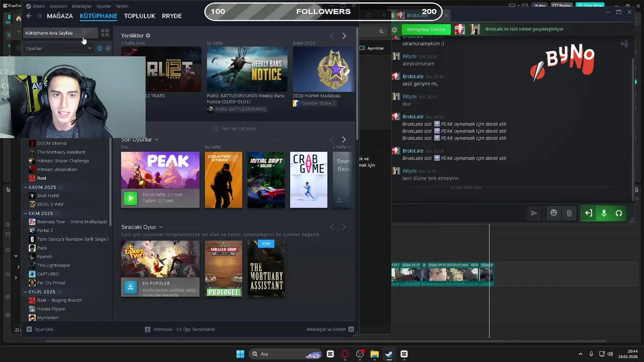
Task: Toggle the headphones deafen button
Action: [x=619, y=213]
